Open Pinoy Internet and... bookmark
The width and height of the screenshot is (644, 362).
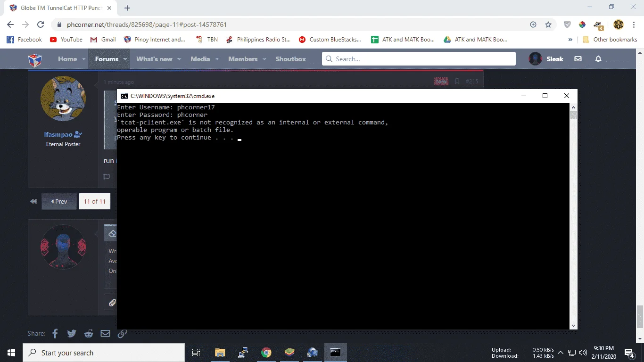click(x=154, y=40)
